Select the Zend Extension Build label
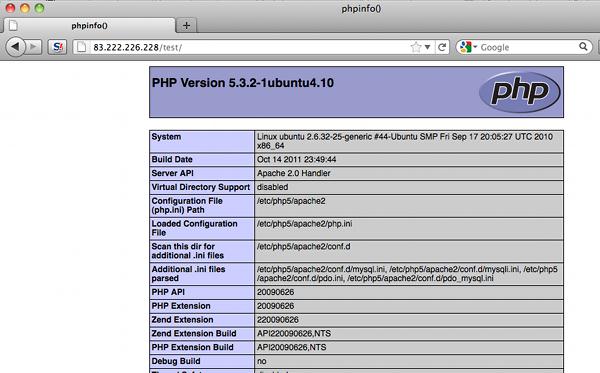Screen dimensions: 600x373 pos(194,333)
